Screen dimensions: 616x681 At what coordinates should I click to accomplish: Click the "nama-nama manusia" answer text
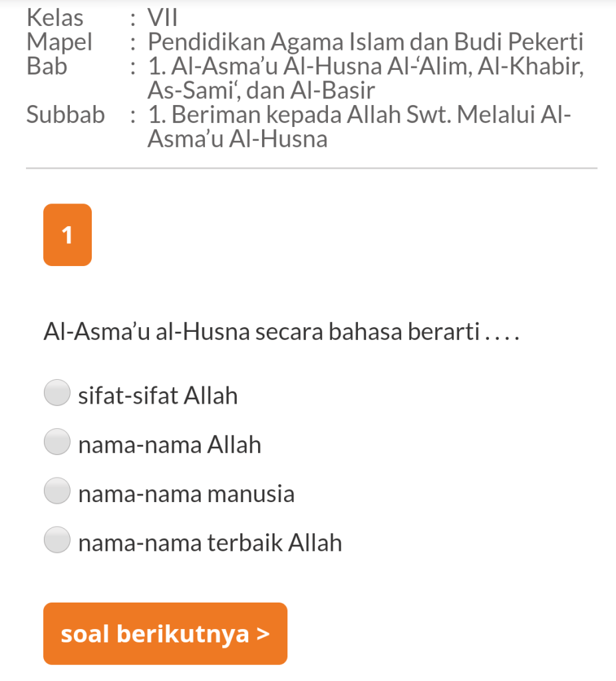pyautogui.click(x=186, y=495)
